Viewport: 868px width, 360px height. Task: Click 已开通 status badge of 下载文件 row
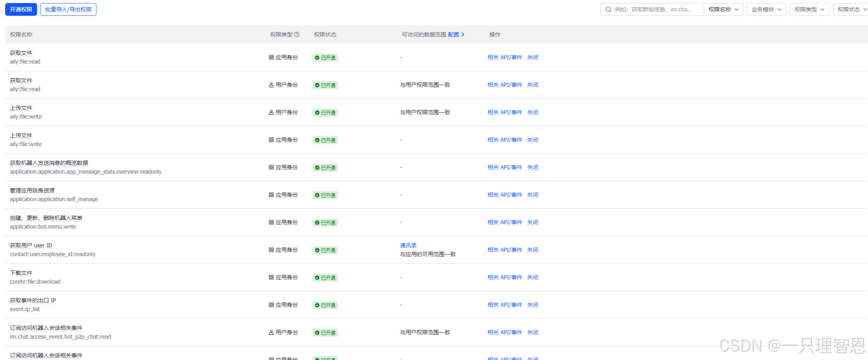[325, 278]
